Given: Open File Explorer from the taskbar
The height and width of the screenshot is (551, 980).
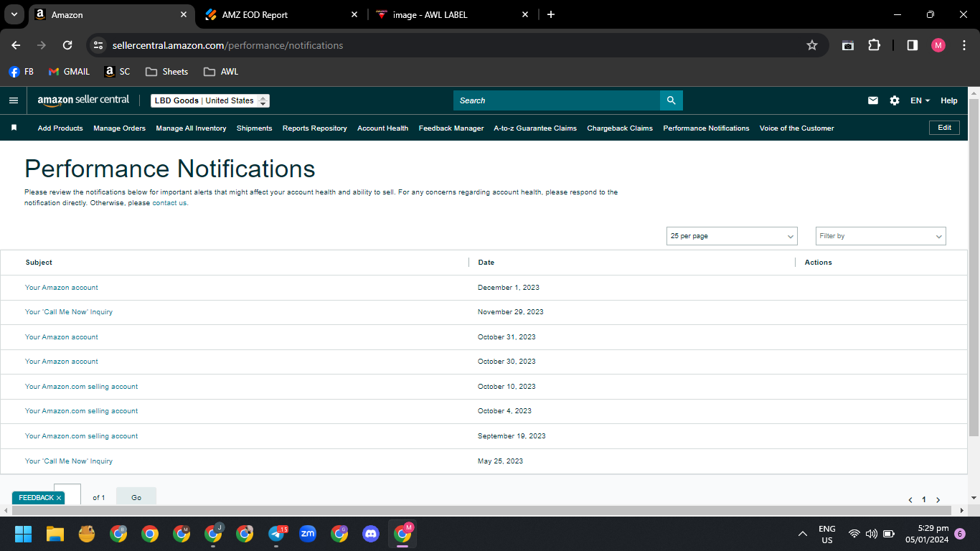Looking at the screenshot, I should (55, 534).
